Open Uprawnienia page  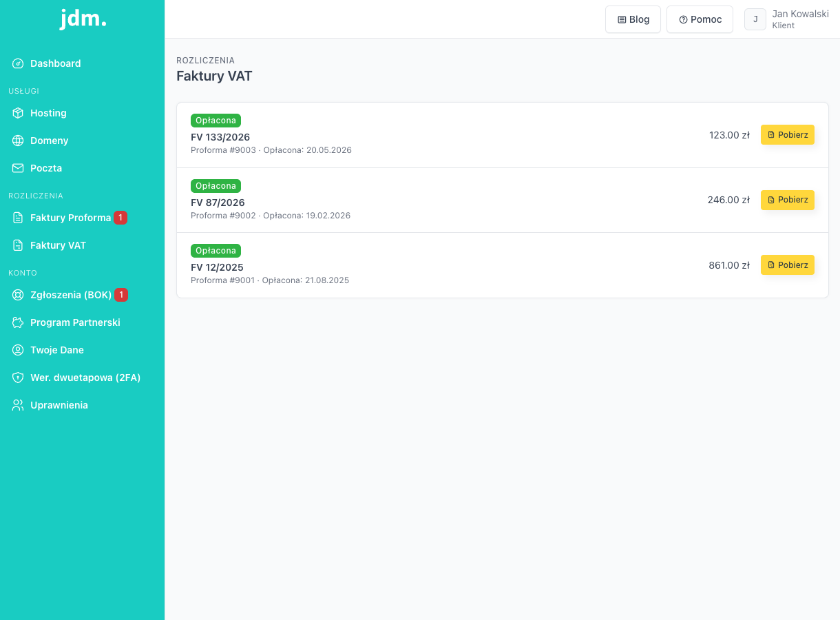(x=82, y=405)
